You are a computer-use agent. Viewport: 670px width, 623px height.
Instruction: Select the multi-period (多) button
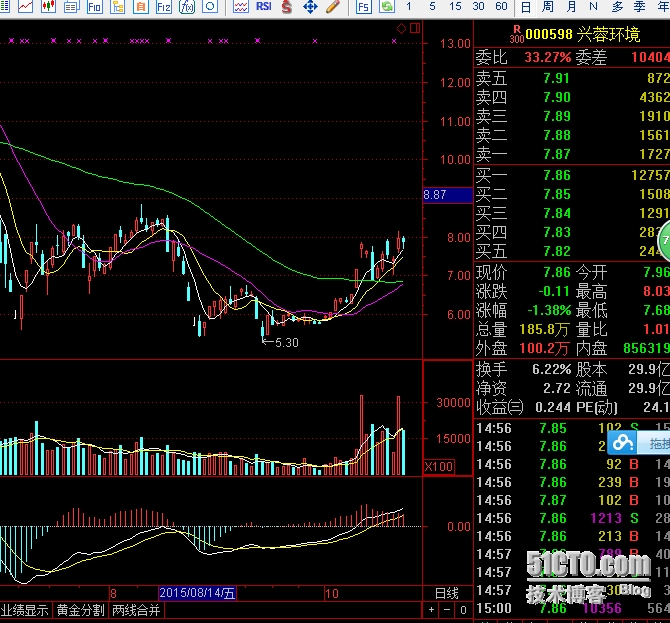click(617, 7)
